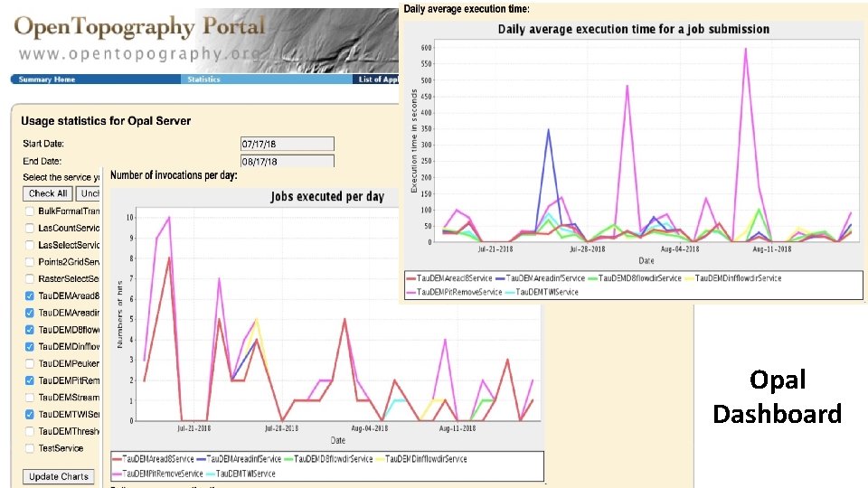868x488 pixels.
Task: Enable the Points2GridService checkbox
Action: coord(30,262)
